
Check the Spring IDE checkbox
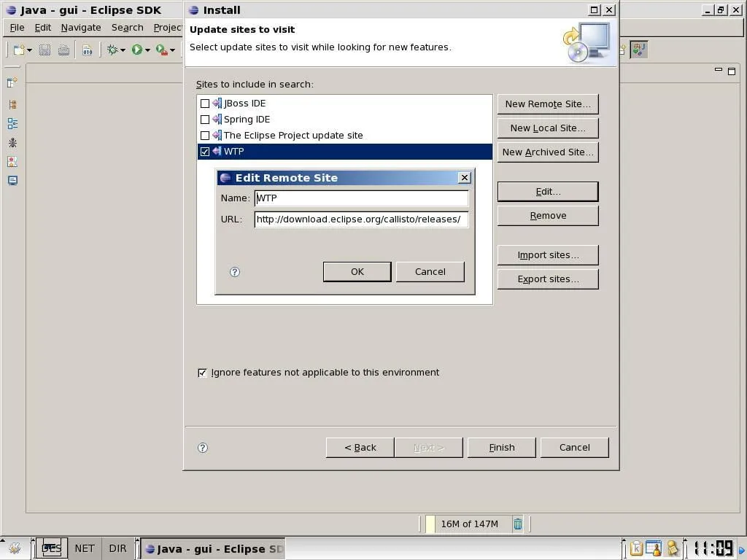(x=205, y=120)
